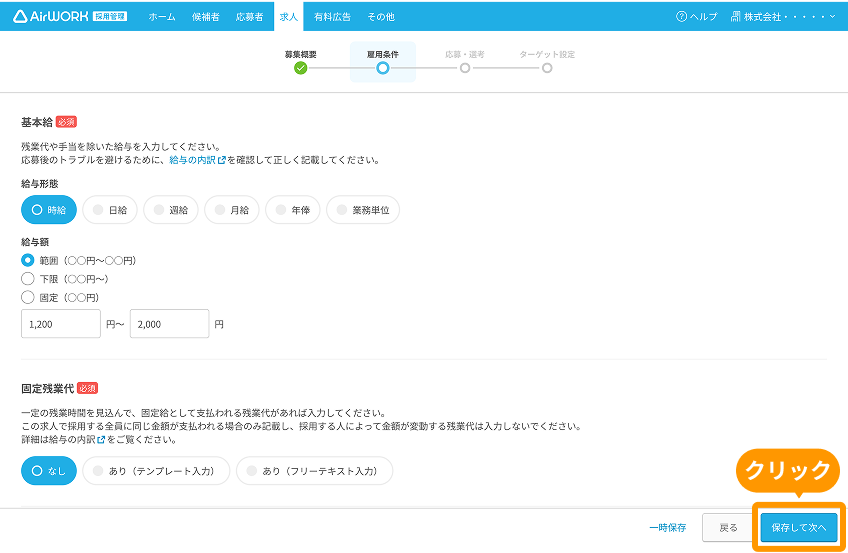The image size is (848, 553).
Task: Open the 候補者 menu
Action: pyautogui.click(x=206, y=17)
